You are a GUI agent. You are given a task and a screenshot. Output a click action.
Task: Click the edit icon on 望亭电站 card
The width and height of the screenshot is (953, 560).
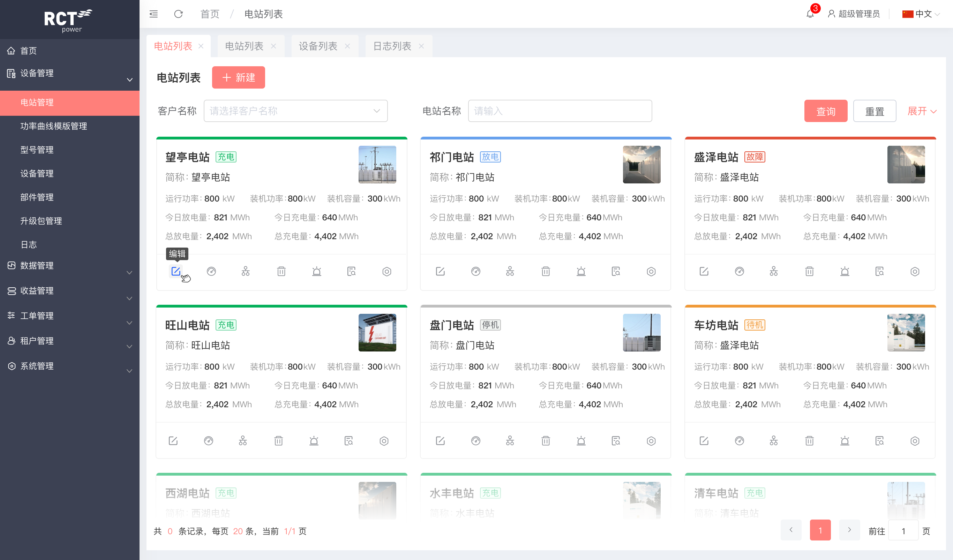(x=175, y=271)
